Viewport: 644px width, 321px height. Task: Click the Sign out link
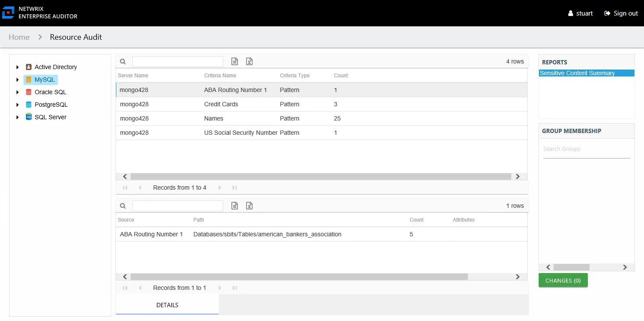coord(621,13)
